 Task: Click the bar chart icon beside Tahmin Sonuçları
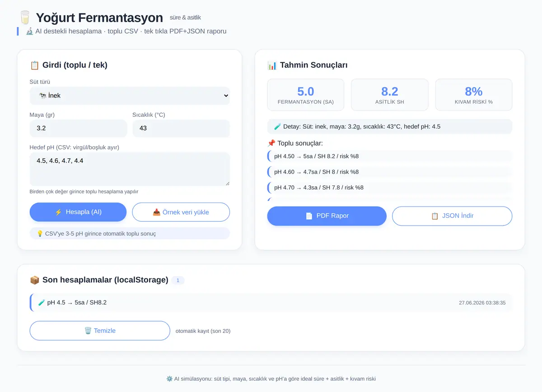pyautogui.click(x=272, y=65)
